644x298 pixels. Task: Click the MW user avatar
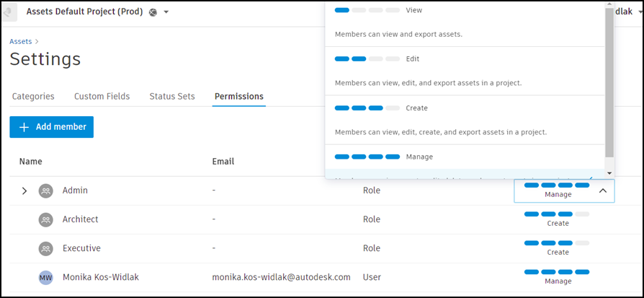click(x=45, y=277)
